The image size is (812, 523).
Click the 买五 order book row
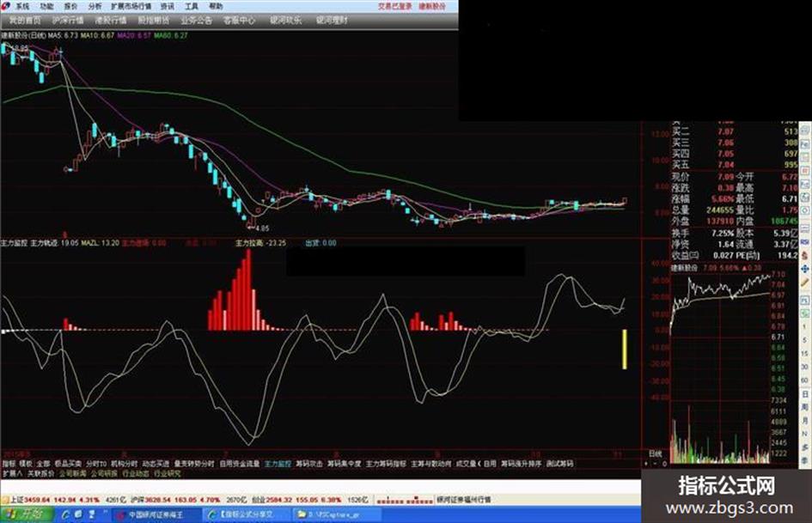pos(735,165)
